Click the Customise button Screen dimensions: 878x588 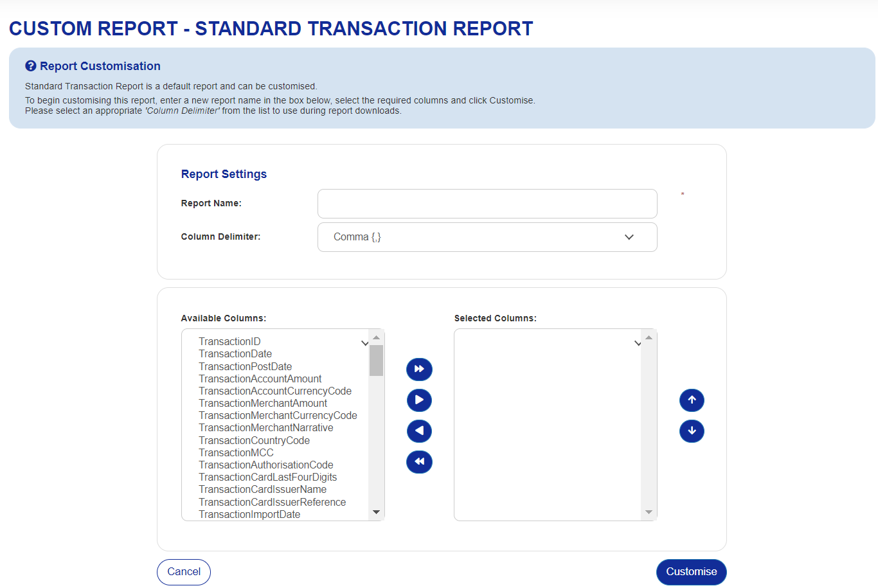pos(692,572)
